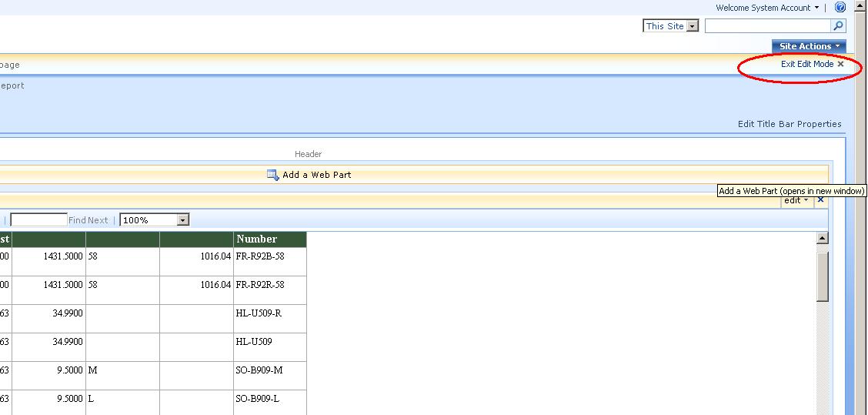
Task: Click the Header zone label
Action: (308, 154)
